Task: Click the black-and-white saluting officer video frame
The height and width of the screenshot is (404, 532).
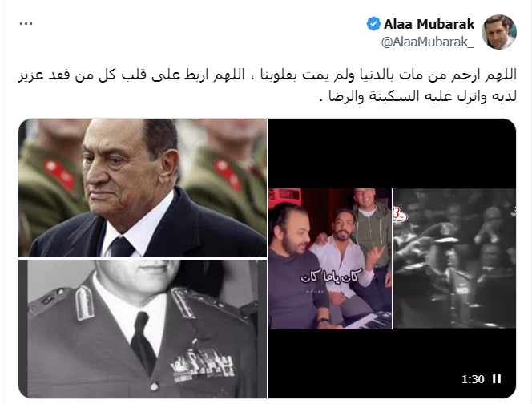Action: [454, 259]
